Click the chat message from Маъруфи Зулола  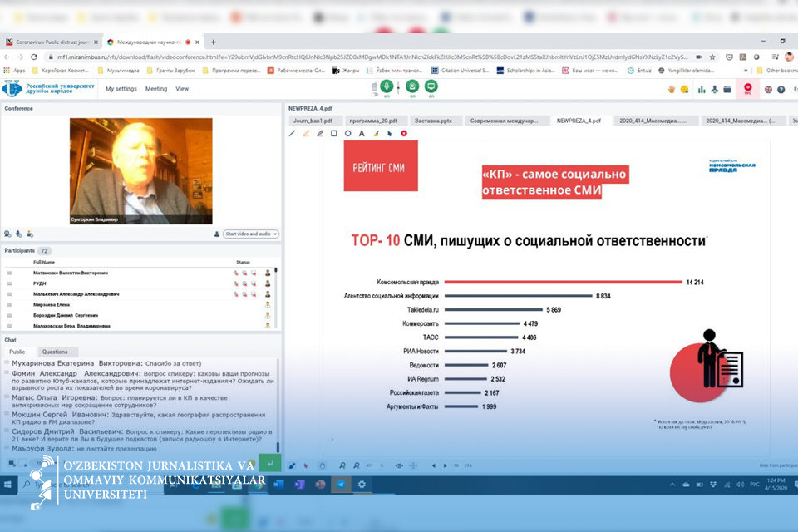click(84, 449)
